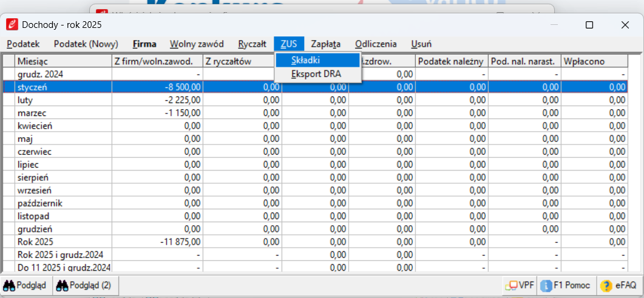Click the -11 875,00 yearly total cell
Viewport: 644px width, 298px height.
coord(157,242)
